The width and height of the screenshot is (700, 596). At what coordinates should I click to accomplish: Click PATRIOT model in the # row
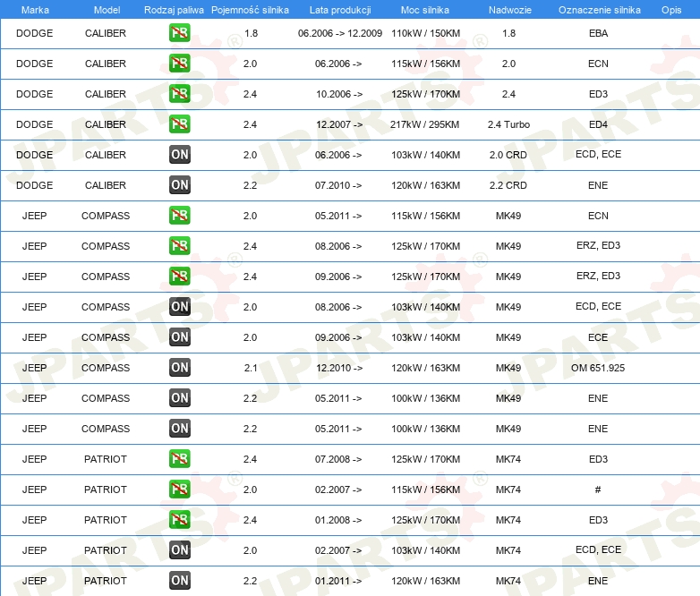tap(106, 490)
